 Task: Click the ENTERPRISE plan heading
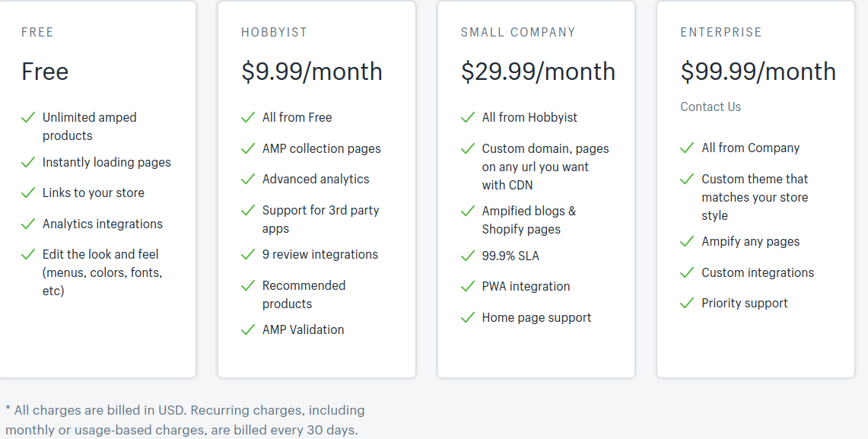[720, 32]
